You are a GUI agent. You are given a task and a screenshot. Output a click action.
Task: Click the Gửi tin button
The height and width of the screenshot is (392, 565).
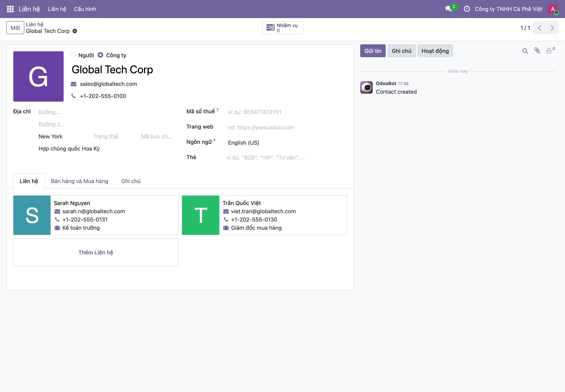373,51
